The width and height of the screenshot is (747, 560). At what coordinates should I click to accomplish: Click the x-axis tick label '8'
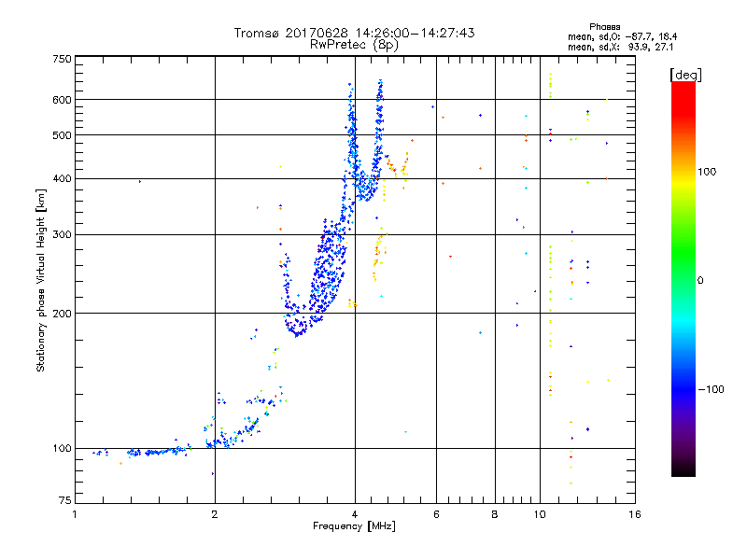point(495,514)
